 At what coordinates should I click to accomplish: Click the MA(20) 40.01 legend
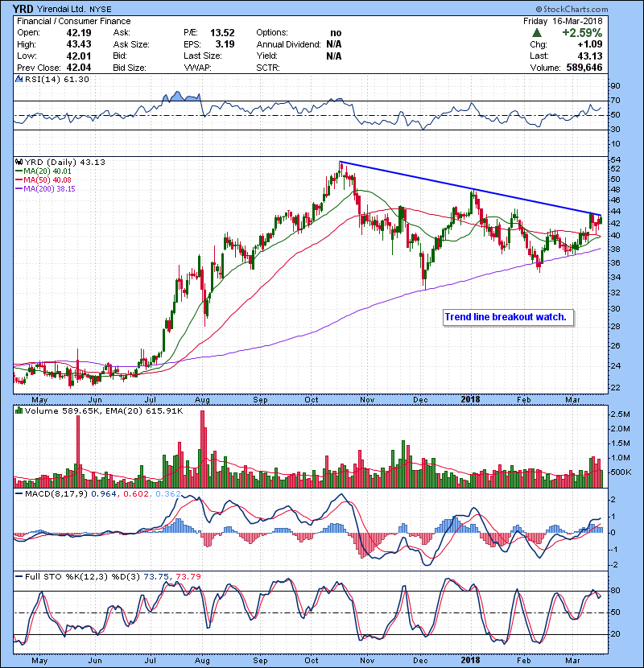[43, 171]
